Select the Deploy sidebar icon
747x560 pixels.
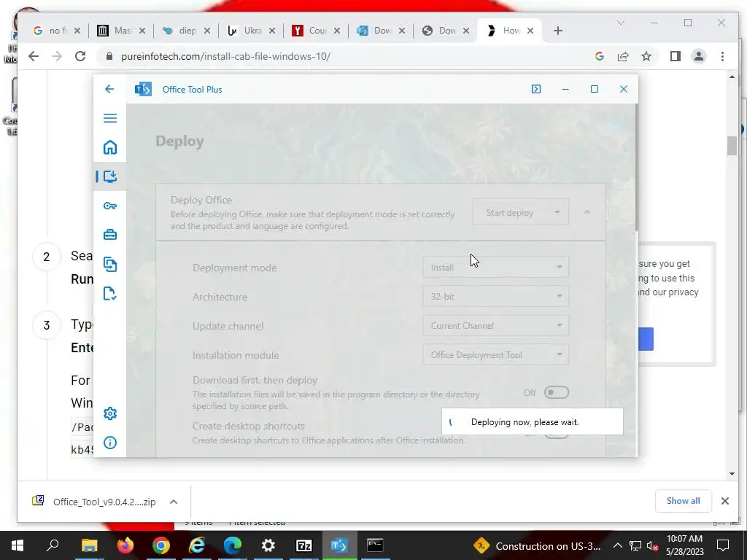tap(110, 176)
